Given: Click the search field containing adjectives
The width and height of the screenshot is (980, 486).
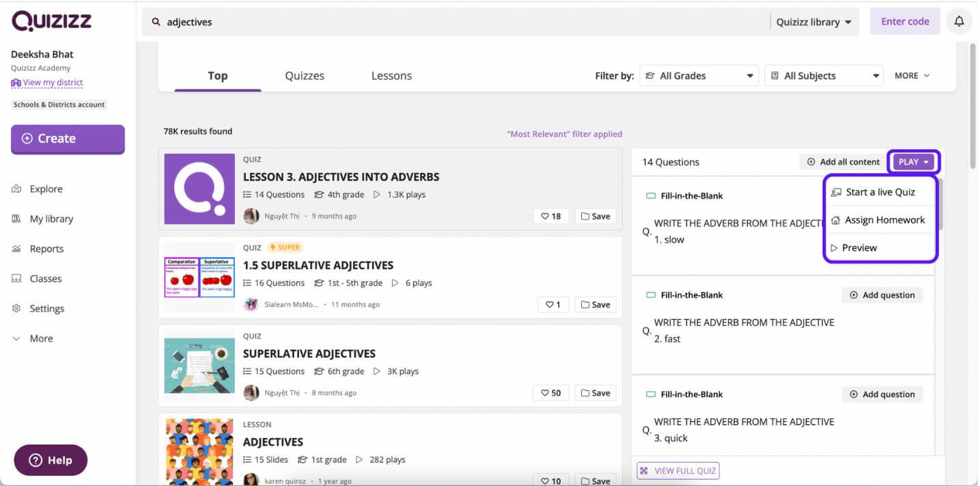Looking at the screenshot, I should point(456,22).
